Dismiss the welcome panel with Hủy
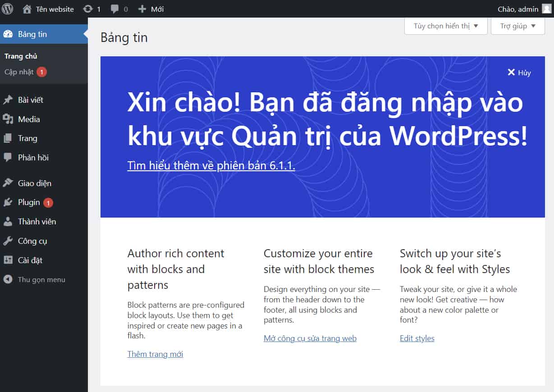 click(x=519, y=72)
